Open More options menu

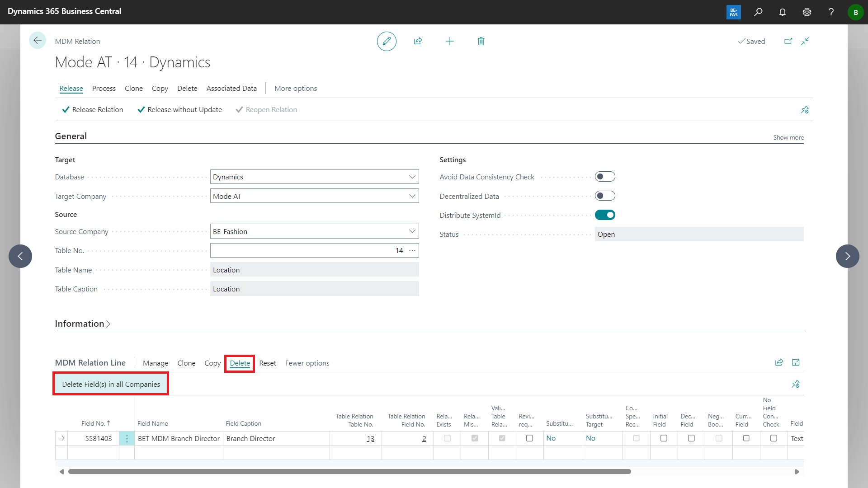(x=296, y=89)
